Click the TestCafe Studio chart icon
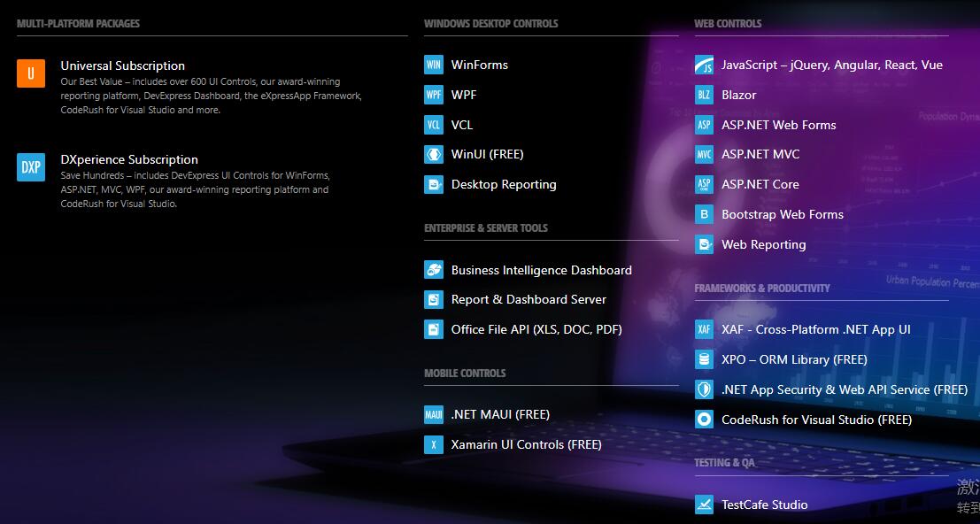The width and height of the screenshot is (980, 524). pyautogui.click(x=704, y=505)
